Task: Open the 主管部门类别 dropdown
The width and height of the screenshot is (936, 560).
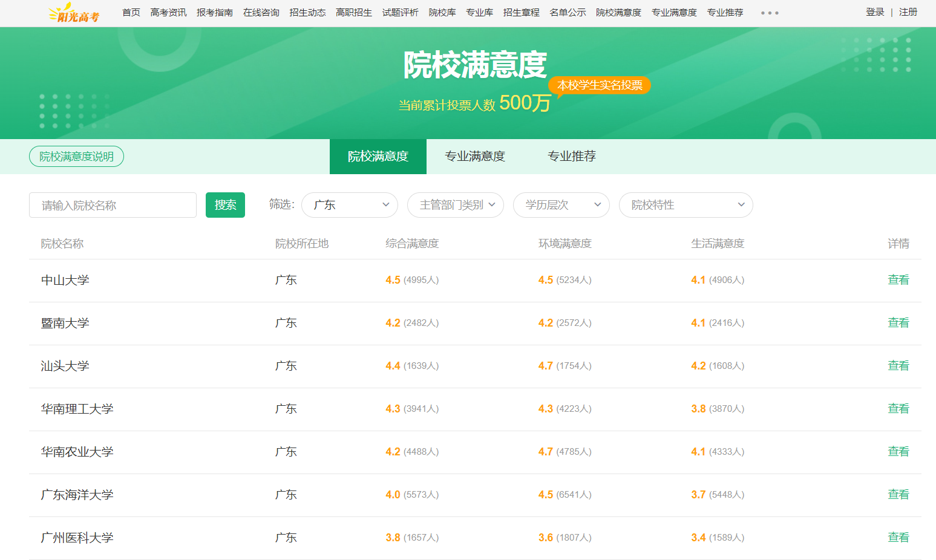Action: tap(456, 205)
